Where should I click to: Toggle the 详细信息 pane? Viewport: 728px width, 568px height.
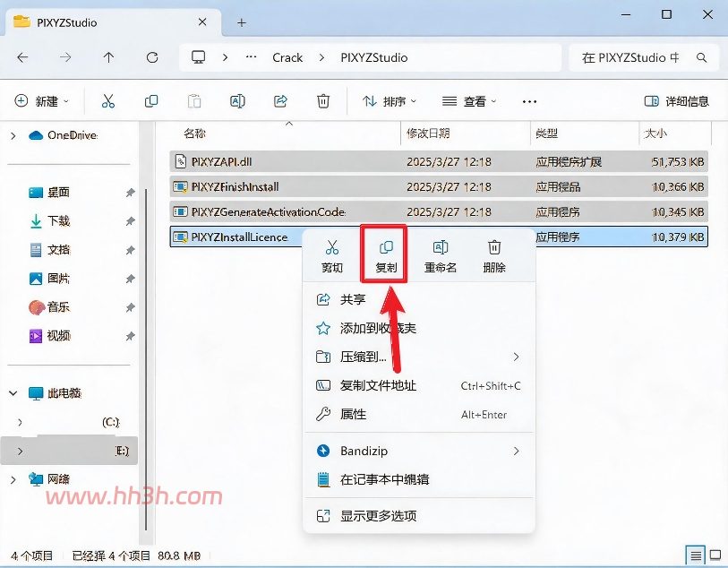[x=676, y=100]
